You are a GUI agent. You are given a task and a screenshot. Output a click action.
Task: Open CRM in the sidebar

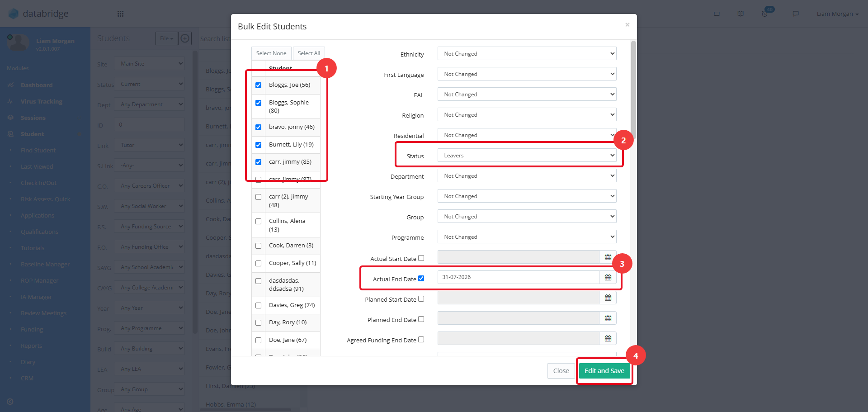tap(27, 378)
